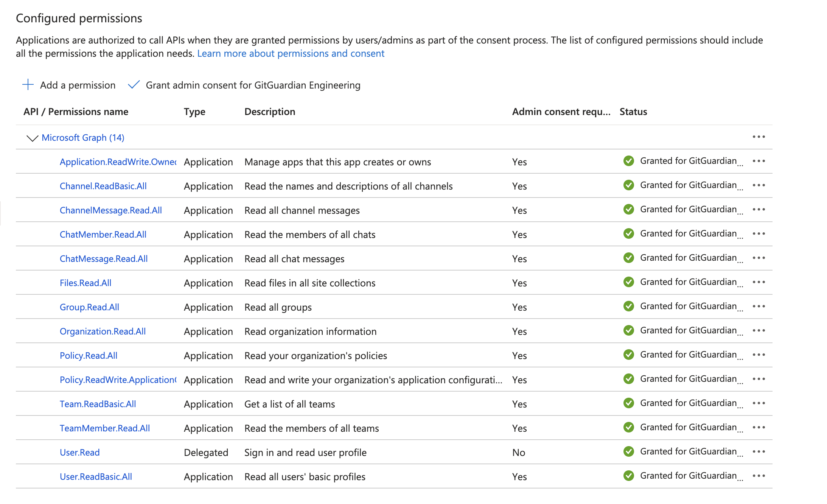This screenshot has width=827, height=504.
Task: Click 'Get a list of all teams' description
Action: (290, 404)
